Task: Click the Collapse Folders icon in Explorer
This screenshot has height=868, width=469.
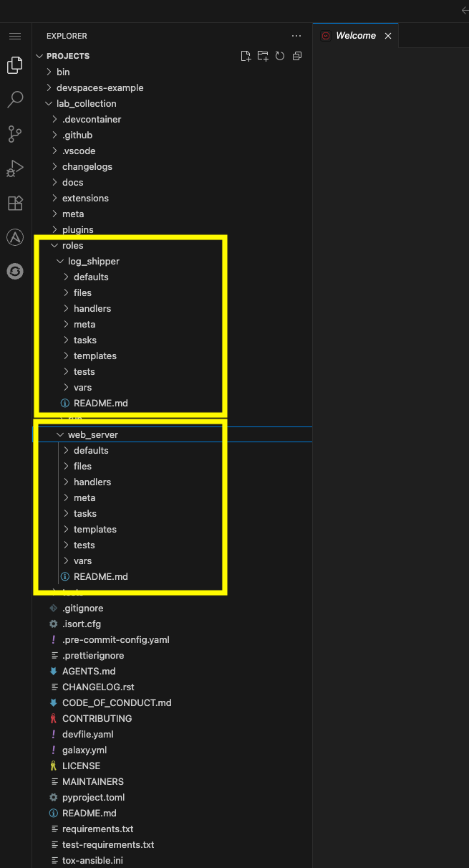Action: (297, 55)
